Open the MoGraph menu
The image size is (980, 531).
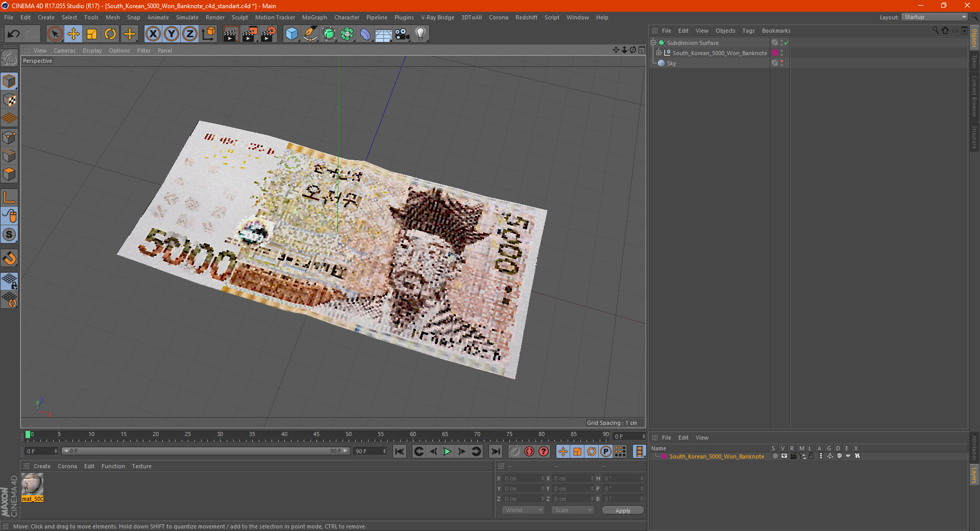pos(314,17)
